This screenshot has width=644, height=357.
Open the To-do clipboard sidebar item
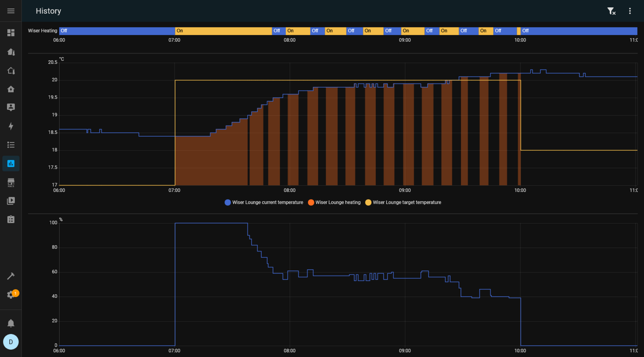(11, 219)
